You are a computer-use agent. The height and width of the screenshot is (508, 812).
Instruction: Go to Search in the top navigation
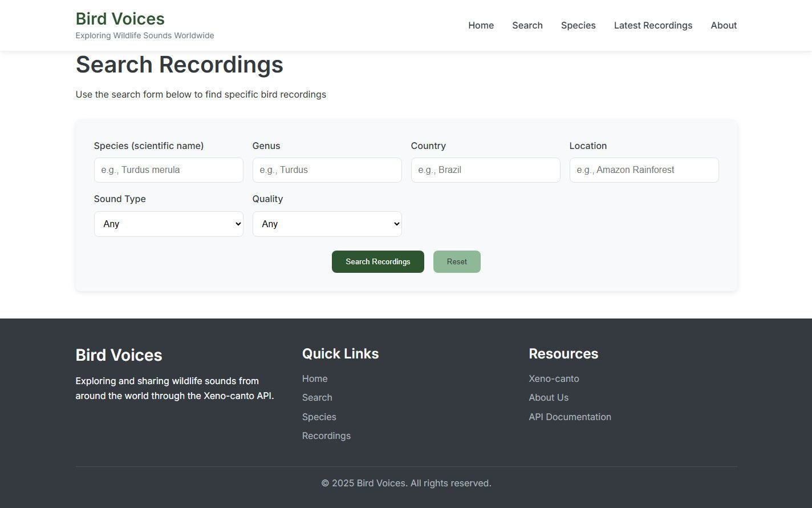[x=527, y=25]
